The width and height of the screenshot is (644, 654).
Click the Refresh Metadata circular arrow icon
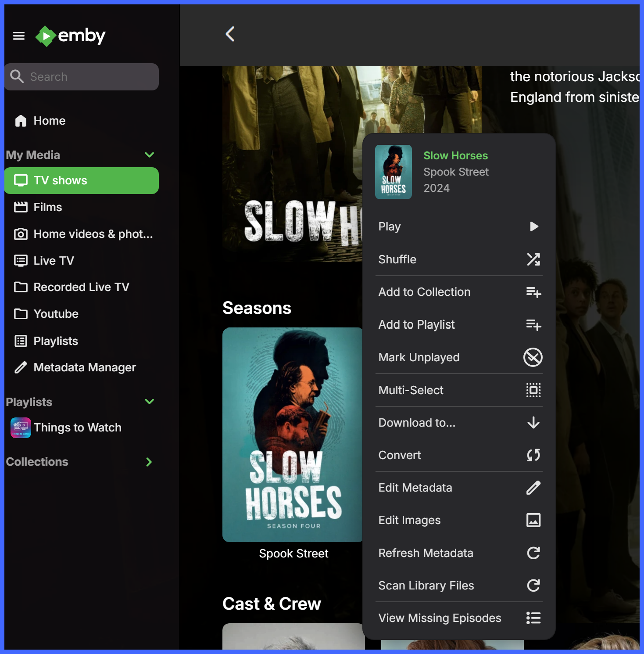(x=533, y=553)
